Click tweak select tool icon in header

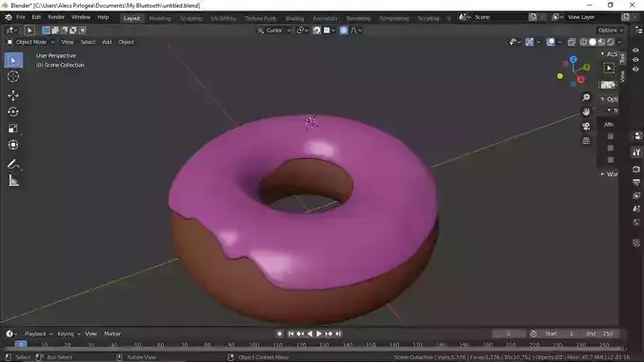[x=30, y=30]
